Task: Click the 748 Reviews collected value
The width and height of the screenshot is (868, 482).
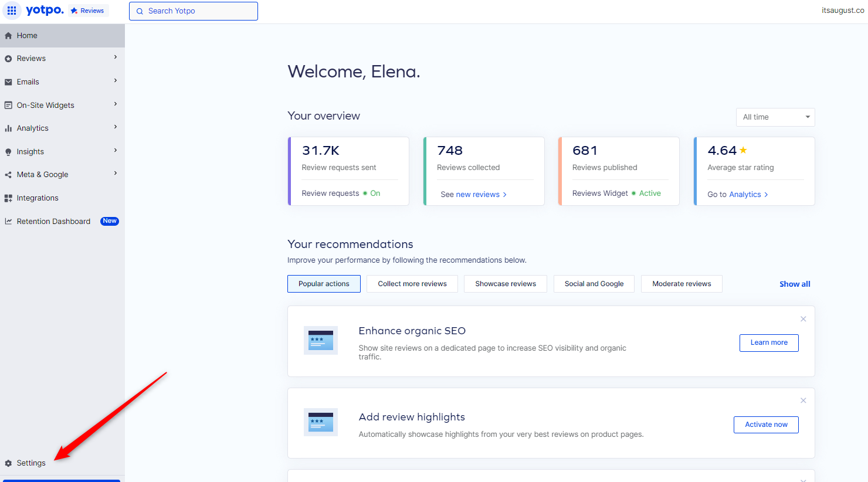Action: point(450,151)
